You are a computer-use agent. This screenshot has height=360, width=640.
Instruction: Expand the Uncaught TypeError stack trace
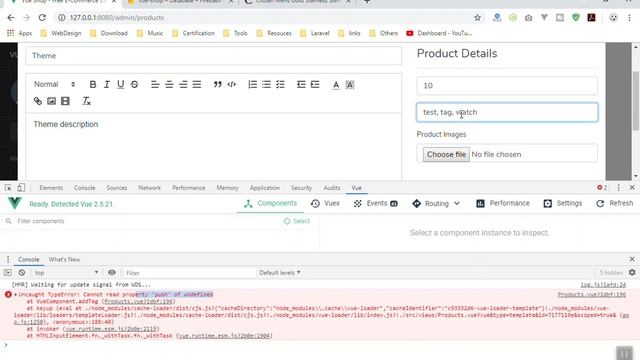[x=16, y=294]
